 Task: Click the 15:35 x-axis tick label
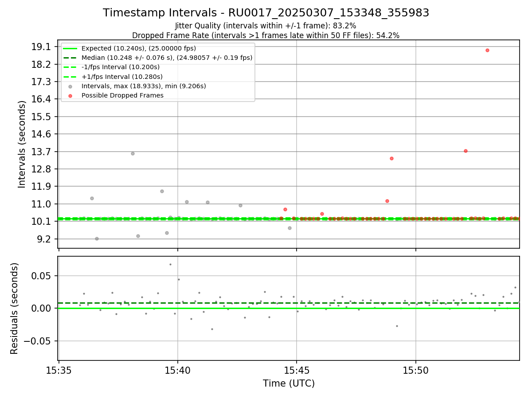59,370
